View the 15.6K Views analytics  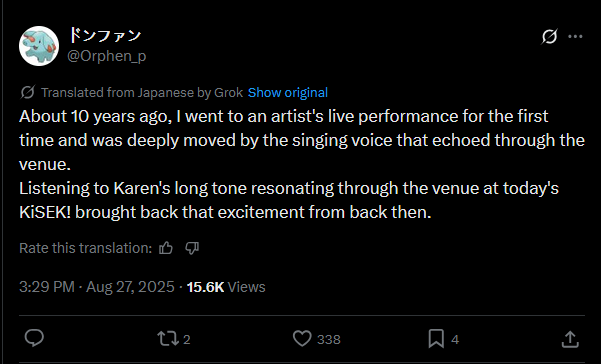(226, 287)
